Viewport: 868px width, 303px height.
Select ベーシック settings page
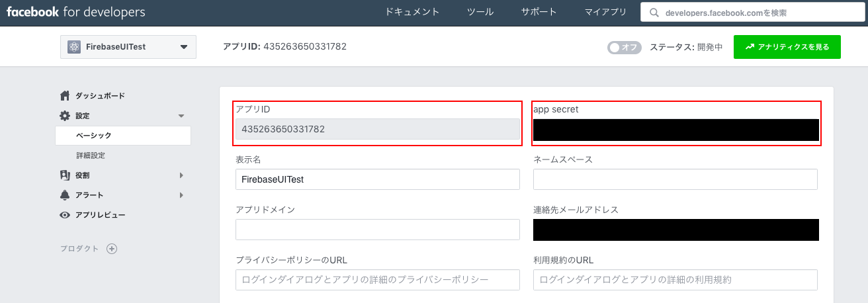[123, 136]
